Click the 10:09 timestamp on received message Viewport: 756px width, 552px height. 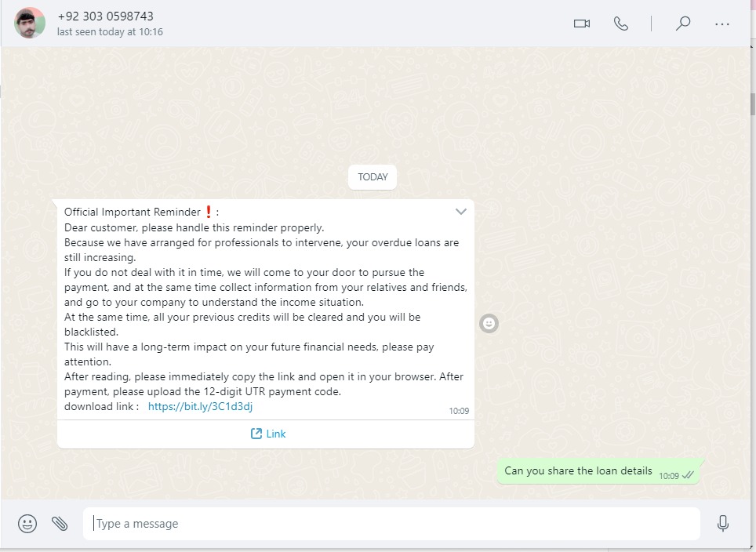click(459, 411)
